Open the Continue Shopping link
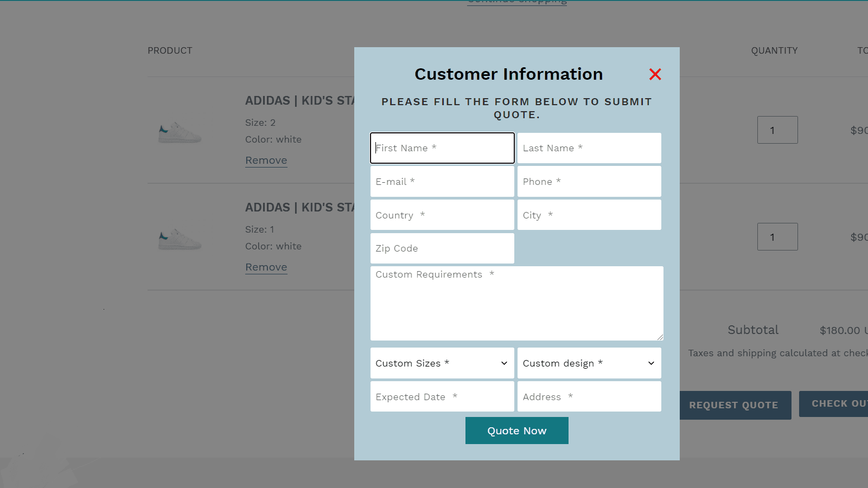 [516, 1]
